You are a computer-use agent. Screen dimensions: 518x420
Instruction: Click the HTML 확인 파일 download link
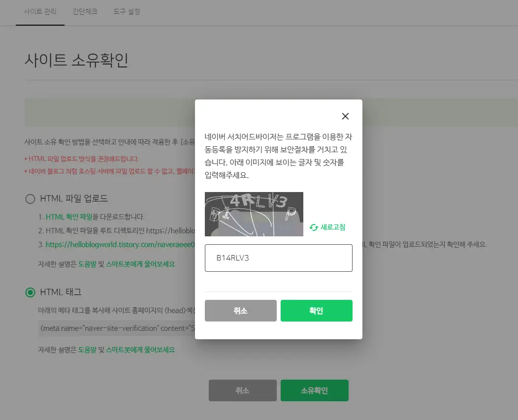pyautogui.click(x=69, y=217)
